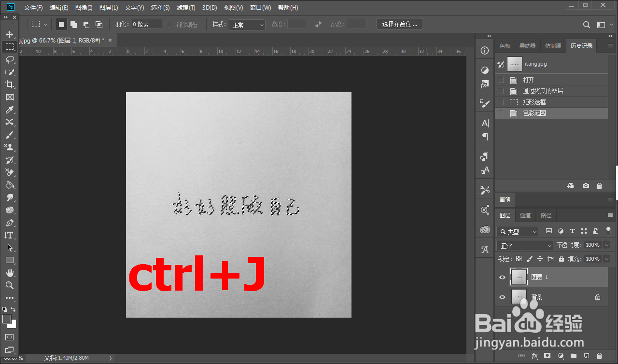
Task: Open History panel flyout menu
Action: coord(610,46)
